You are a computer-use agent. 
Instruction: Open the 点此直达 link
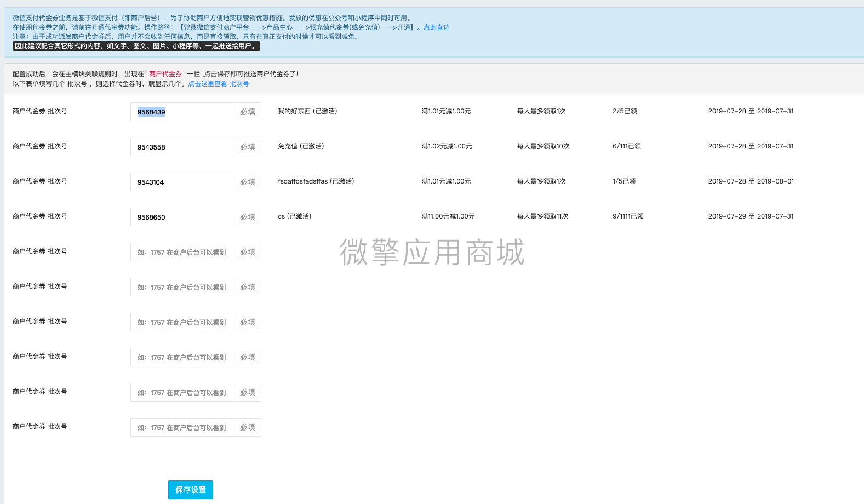point(436,27)
